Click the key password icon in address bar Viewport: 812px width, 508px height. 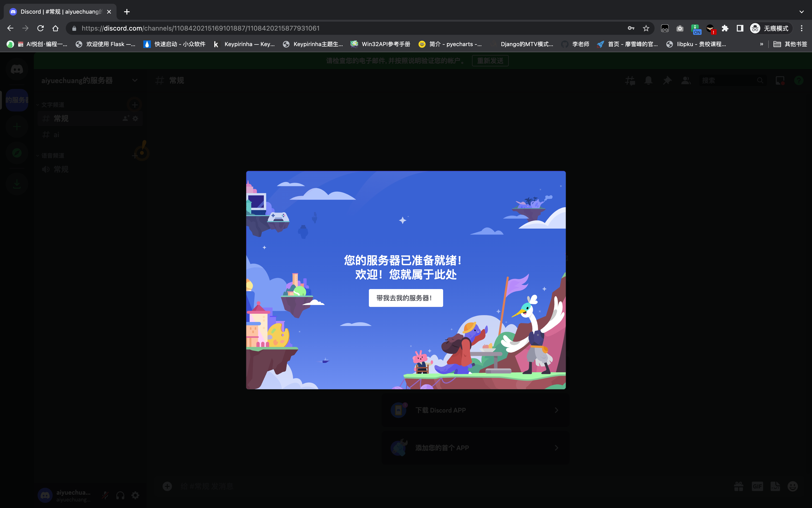tap(631, 28)
